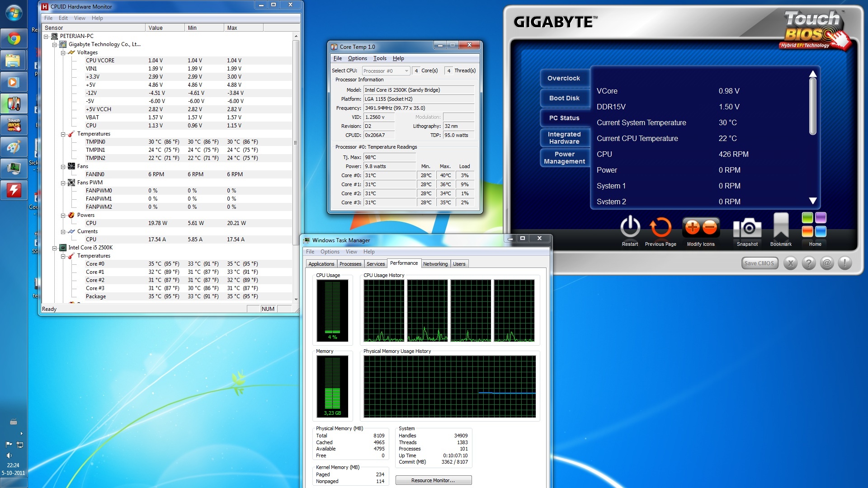Open Google Chrome from the taskbar

[14, 39]
